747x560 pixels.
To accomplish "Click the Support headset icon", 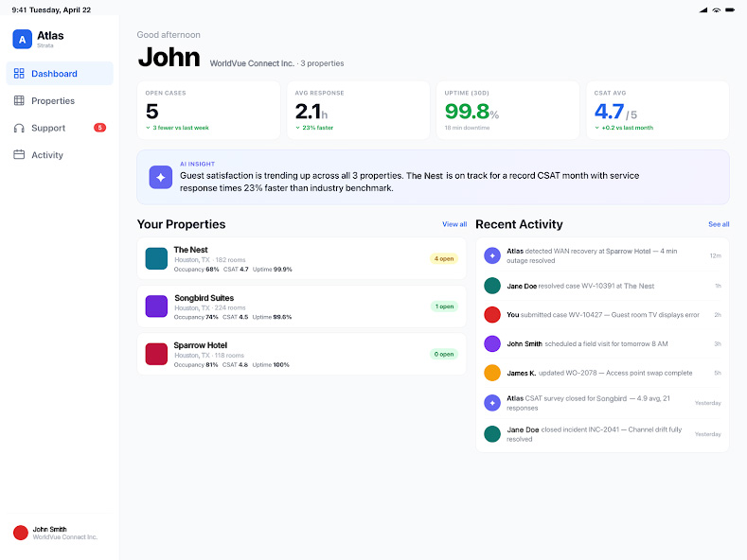I will point(19,128).
